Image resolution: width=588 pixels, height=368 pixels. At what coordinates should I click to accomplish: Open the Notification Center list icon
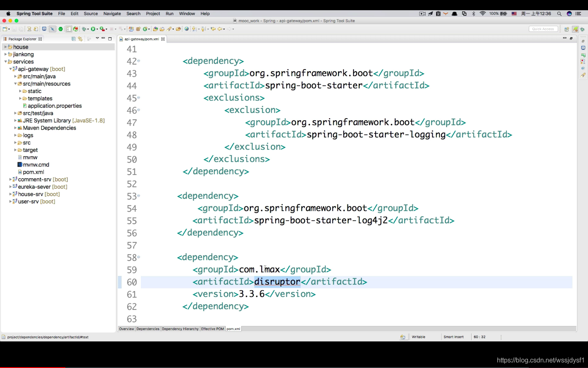[578, 13]
